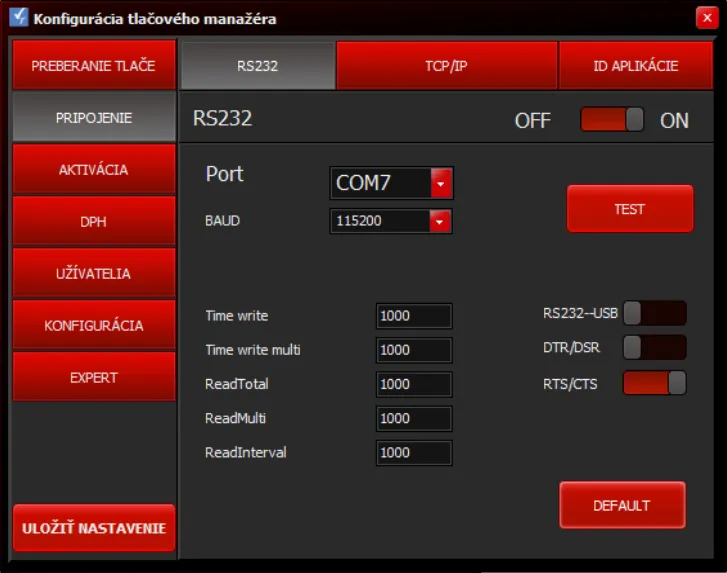Viewport: 727px width, 573px height.
Task: Click the ON label of RS232 switch
Action: [674, 121]
